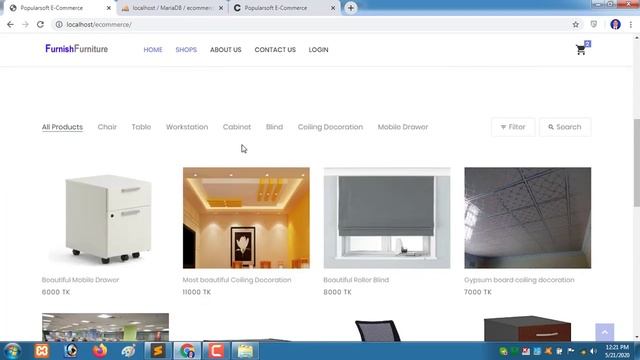The height and width of the screenshot is (360, 640).
Task: Open the white mobile drawer product image
Action: click(x=105, y=218)
